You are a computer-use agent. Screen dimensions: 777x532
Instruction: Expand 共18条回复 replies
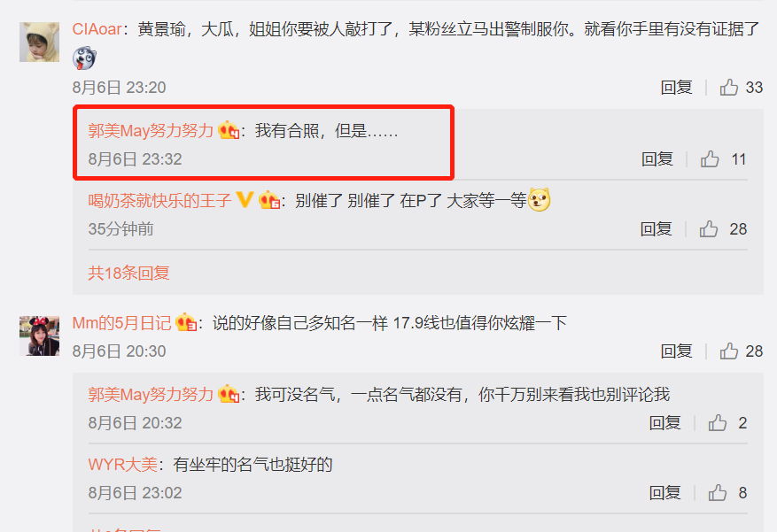(128, 273)
